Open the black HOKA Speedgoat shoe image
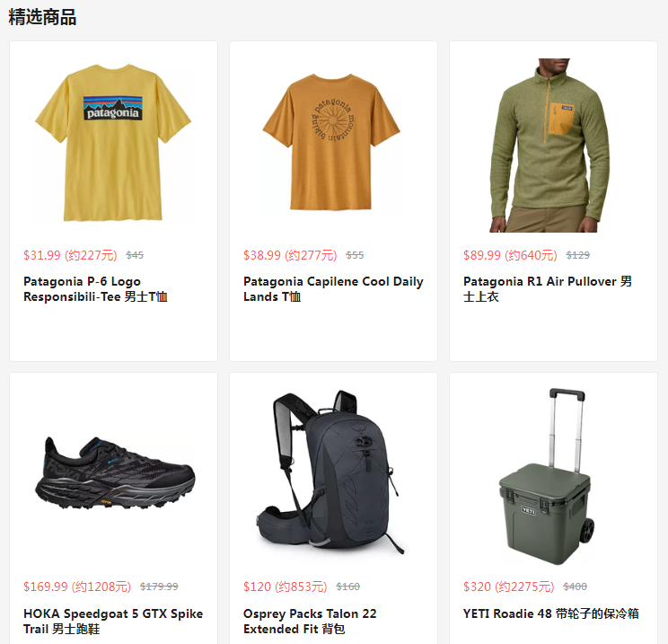 [x=115, y=473]
